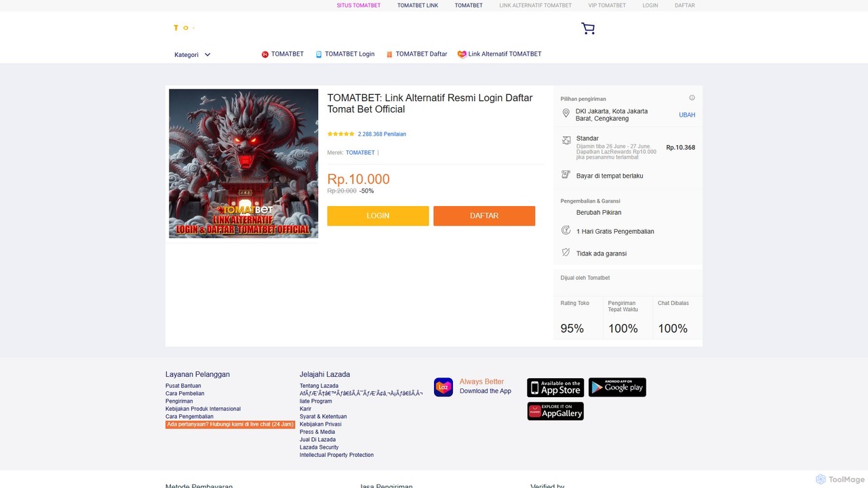Click the 100% Pengiriman Tepat Waktu value
Image resolution: width=868 pixels, height=488 pixels.
point(623,329)
